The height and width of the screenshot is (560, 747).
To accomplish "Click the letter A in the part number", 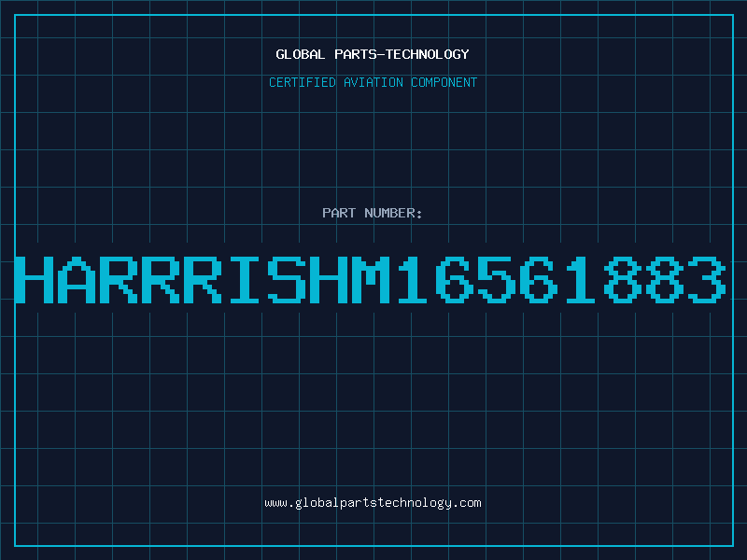I will 78,279.
